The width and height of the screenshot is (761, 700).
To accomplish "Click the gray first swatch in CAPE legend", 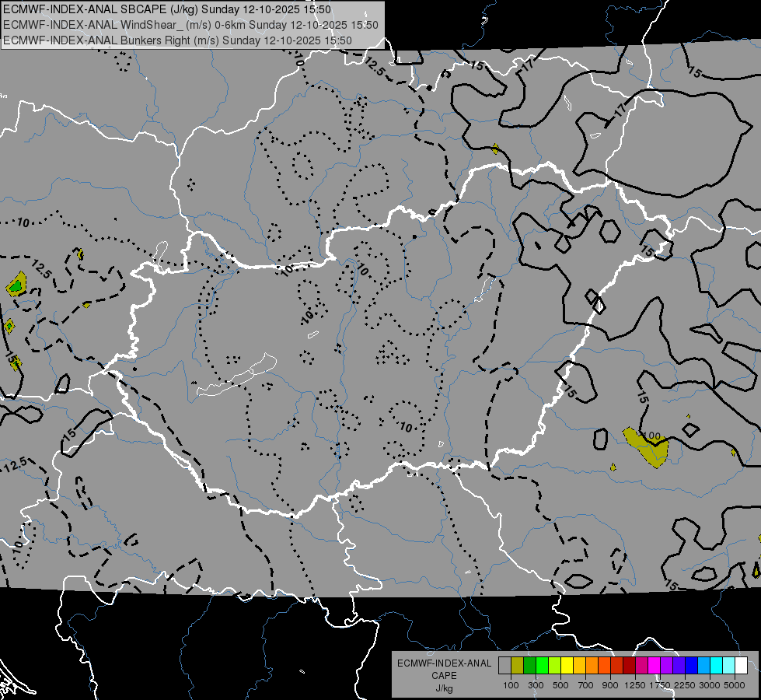I will [x=504, y=666].
